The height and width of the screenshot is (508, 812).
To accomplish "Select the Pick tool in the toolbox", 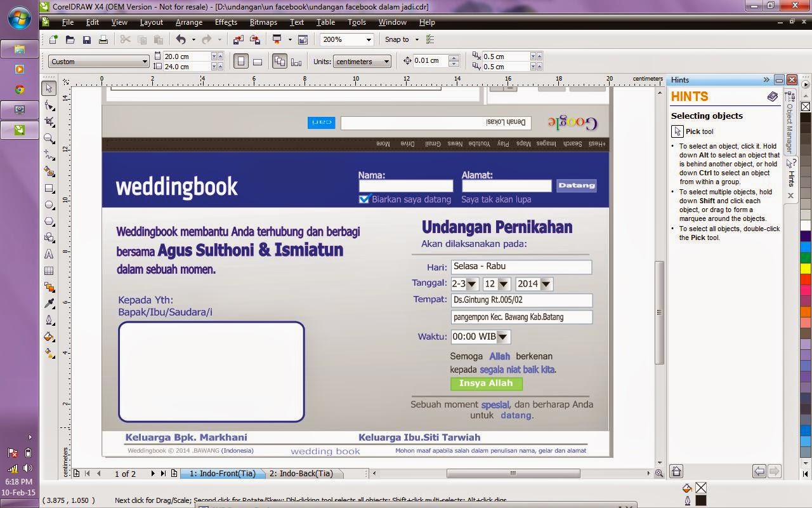I will point(49,88).
